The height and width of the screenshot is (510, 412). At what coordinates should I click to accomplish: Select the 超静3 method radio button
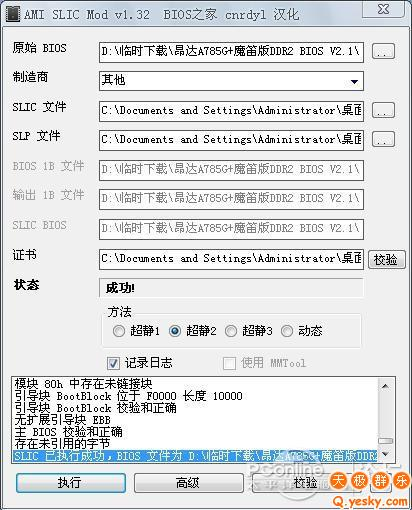point(231,331)
